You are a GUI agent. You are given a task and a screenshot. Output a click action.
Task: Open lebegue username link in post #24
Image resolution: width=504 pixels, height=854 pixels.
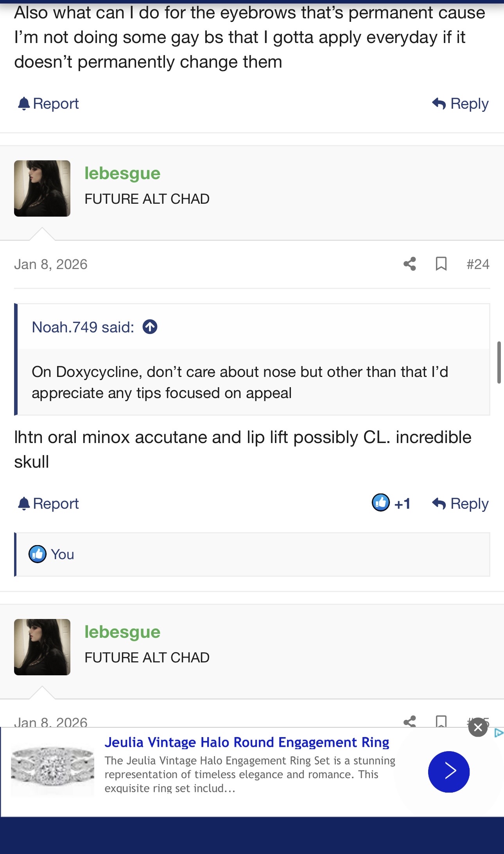[122, 173]
